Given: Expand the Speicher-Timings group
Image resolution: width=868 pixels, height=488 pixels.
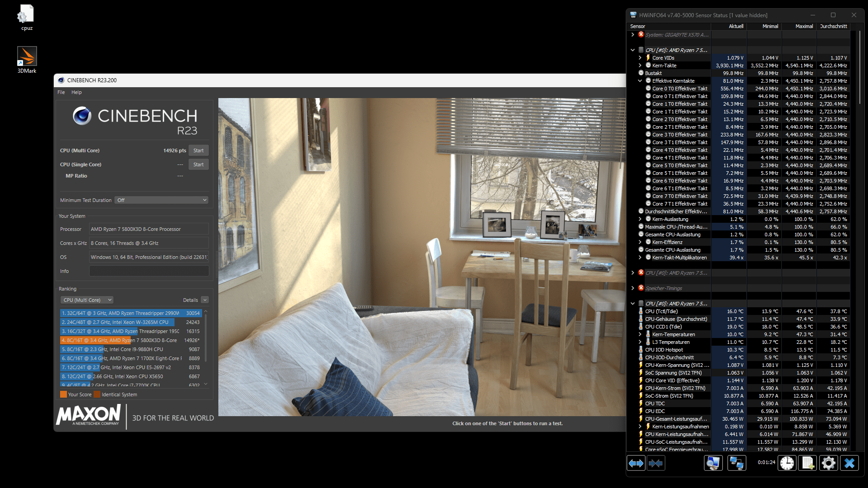Looking at the screenshot, I should point(632,288).
